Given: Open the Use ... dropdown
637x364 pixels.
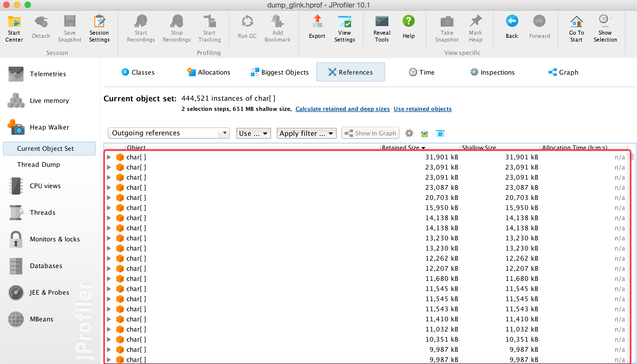Looking at the screenshot, I should (x=253, y=133).
